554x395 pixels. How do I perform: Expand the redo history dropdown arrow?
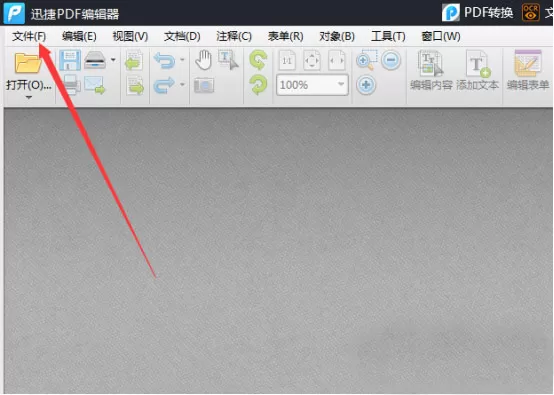[182, 84]
